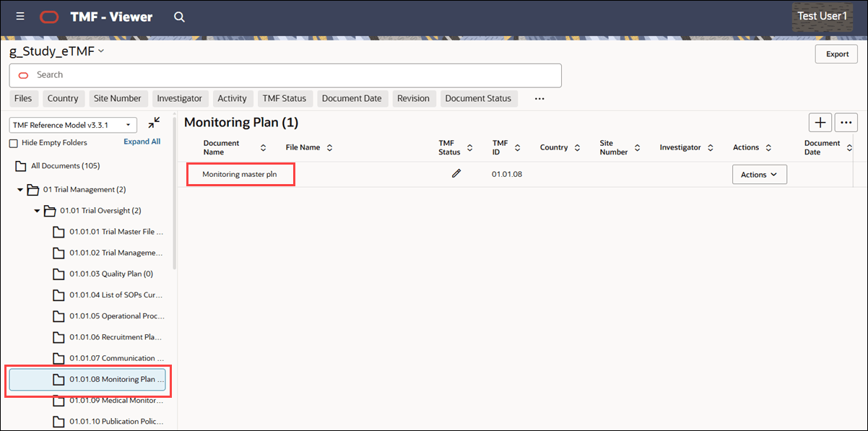Viewport: 868px width, 431px height.
Task: Select the Document Status filter chip
Action: [x=479, y=98]
